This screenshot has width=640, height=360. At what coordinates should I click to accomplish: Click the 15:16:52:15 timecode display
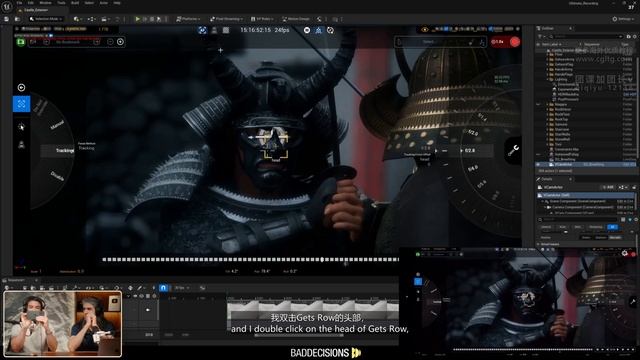click(x=256, y=30)
